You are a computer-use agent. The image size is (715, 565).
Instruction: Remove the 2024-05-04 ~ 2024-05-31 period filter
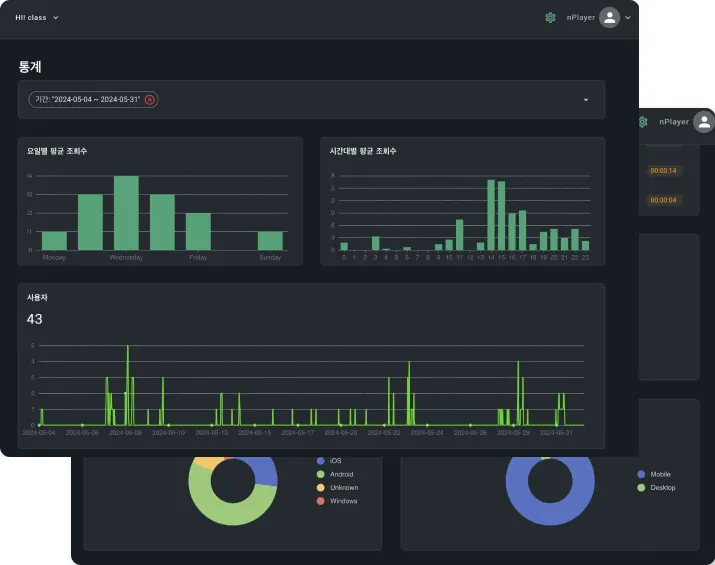tap(150, 99)
